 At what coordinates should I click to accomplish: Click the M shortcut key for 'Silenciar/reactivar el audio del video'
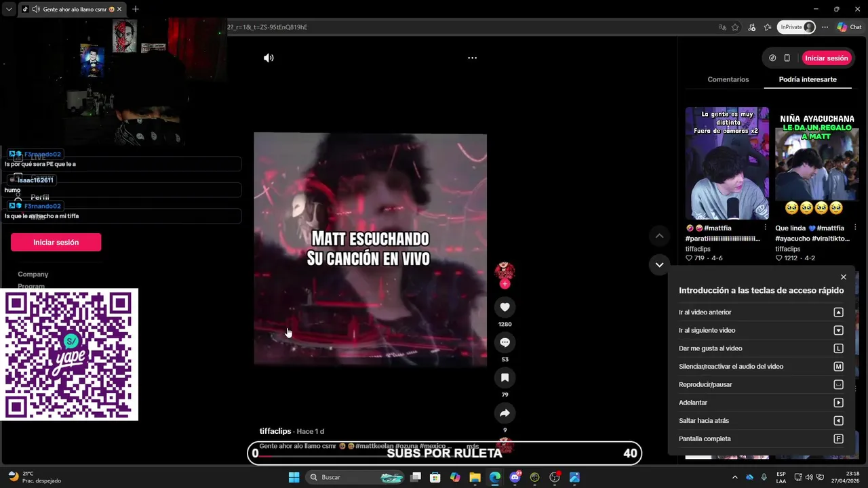point(838,367)
